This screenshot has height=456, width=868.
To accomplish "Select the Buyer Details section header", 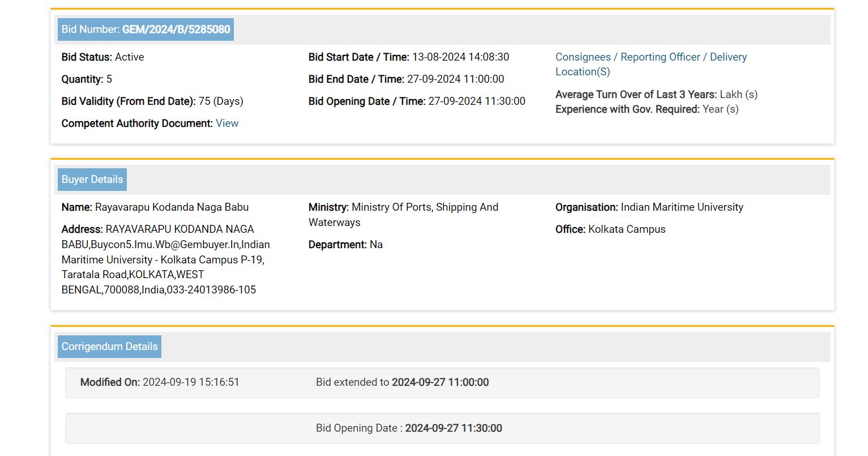I will tap(92, 180).
